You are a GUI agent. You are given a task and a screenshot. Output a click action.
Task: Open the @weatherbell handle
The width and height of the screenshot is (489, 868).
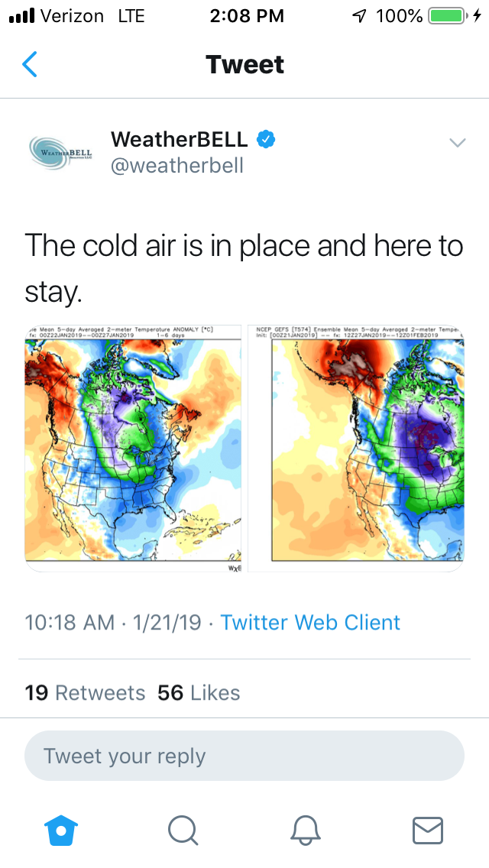(x=176, y=165)
